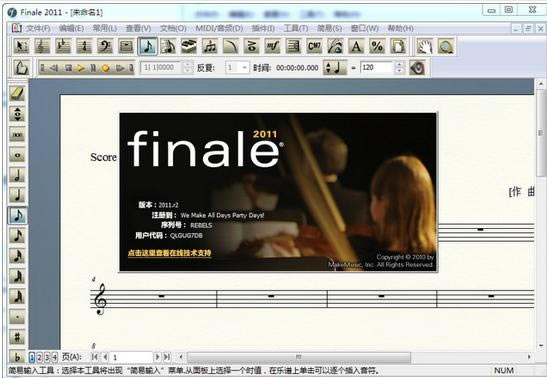Viewport: 547px width, 378px height.
Task: Choose the Staff tool with treble clef
Action: (x=42, y=46)
